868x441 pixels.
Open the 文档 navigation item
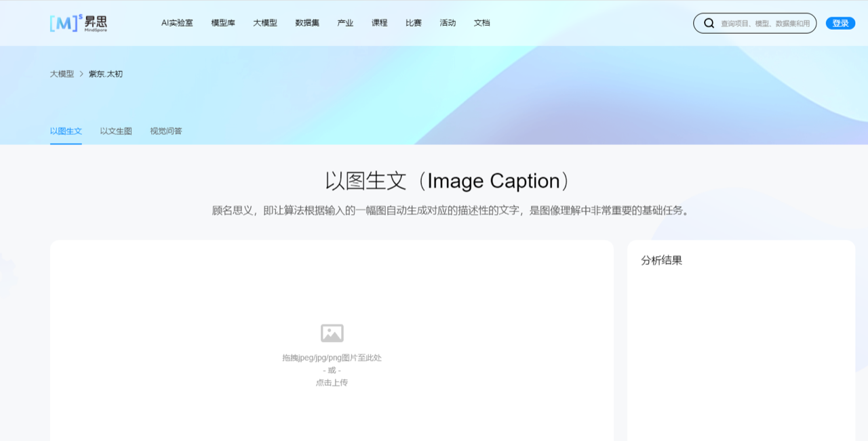pos(482,23)
